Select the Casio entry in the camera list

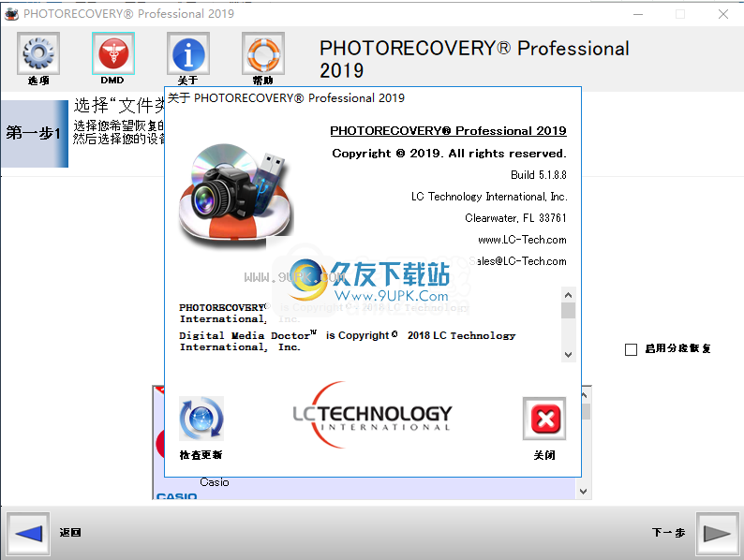coord(215,482)
